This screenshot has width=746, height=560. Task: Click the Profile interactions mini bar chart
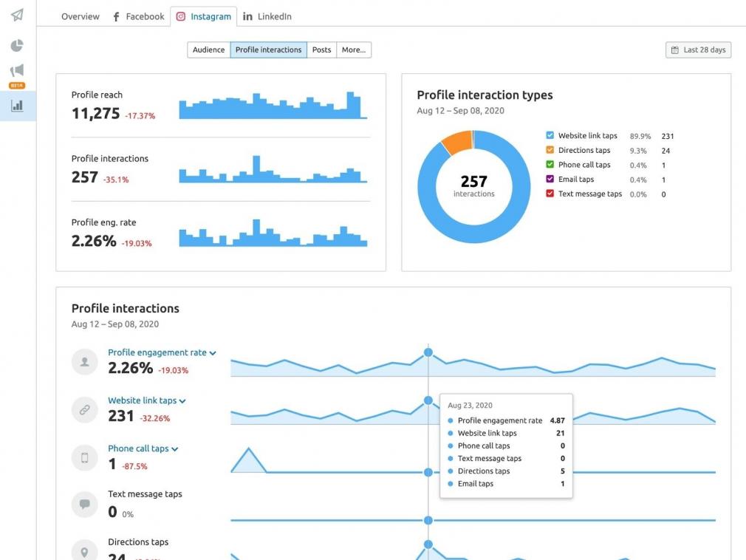tap(273, 169)
